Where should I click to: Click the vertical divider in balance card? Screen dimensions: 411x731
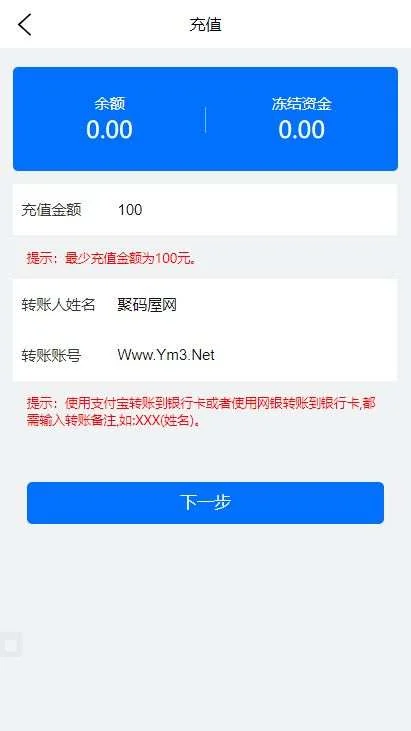[x=206, y=120]
